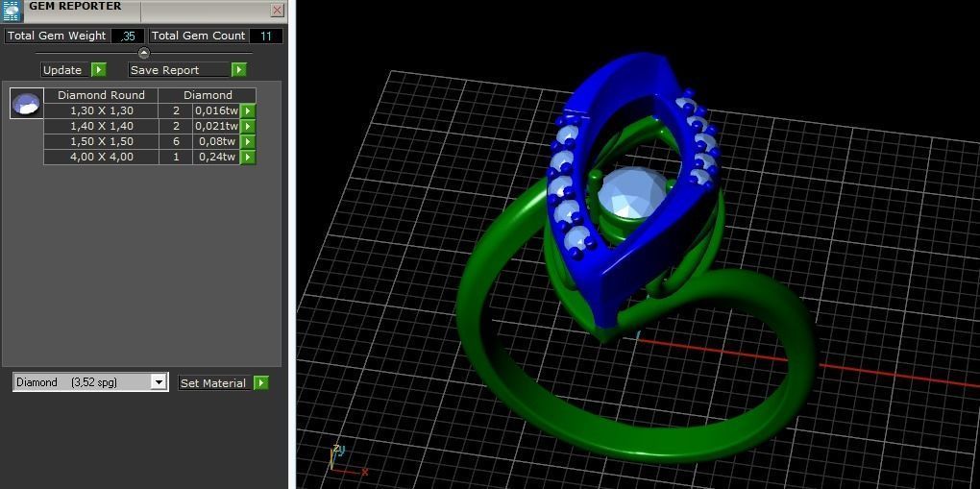Viewport: 980px width, 489px height.
Task: Click the Total Gem Count value field
Action: point(265,37)
